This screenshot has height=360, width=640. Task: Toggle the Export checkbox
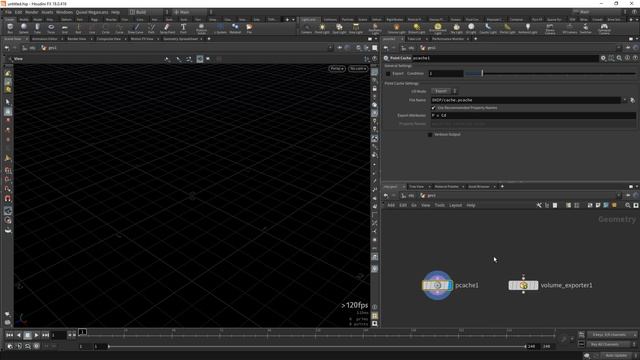388,73
